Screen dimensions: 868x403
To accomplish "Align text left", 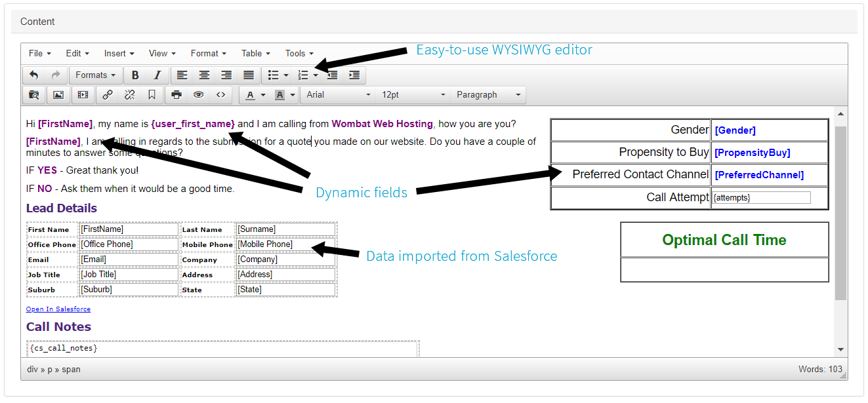I will [182, 75].
